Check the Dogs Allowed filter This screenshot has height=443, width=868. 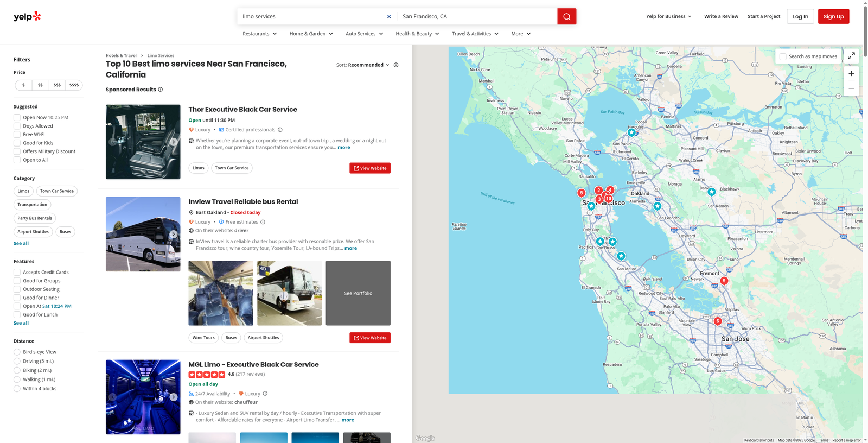(17, 126)
